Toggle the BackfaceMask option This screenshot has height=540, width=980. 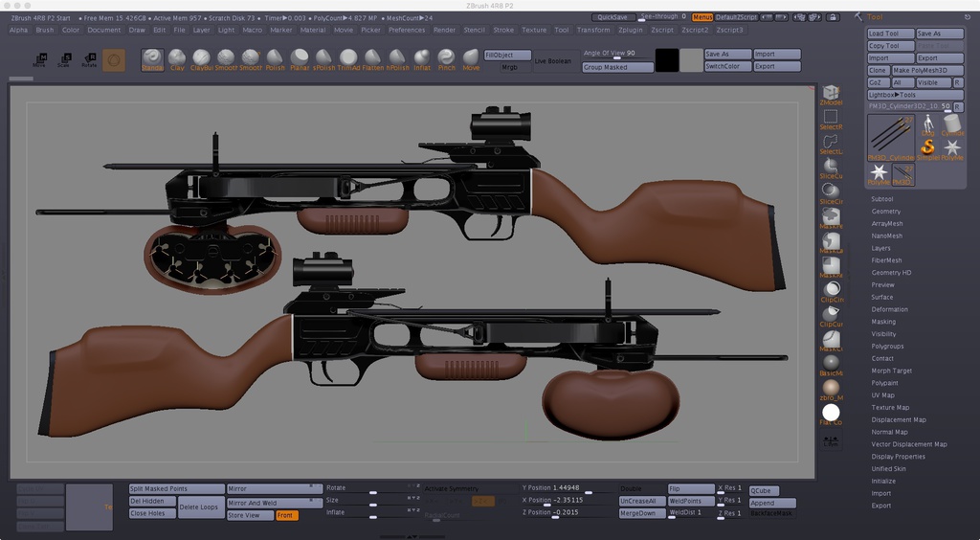(772, 513)
